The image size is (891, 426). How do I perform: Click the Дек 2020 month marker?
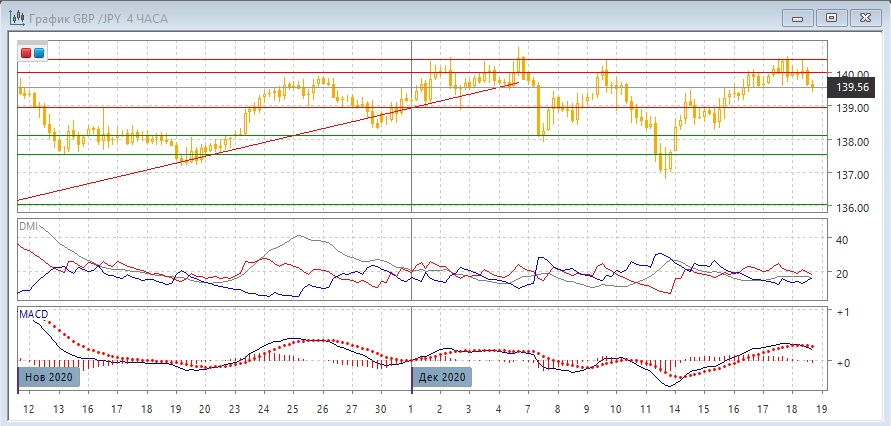441,377
